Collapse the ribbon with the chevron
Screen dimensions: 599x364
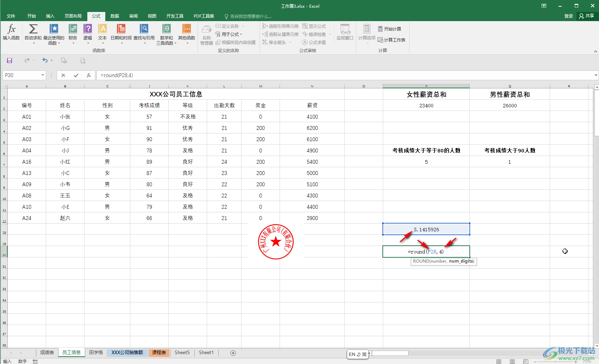click(595, 51)
